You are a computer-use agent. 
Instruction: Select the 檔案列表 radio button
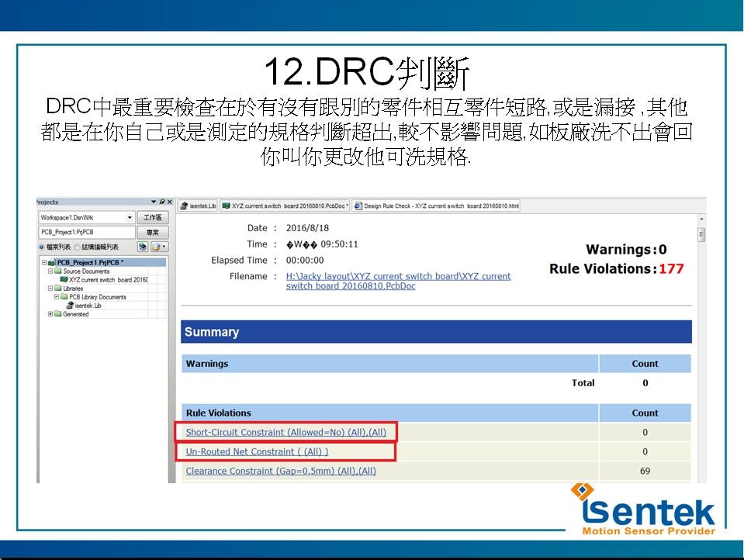(x=42, y=247)
